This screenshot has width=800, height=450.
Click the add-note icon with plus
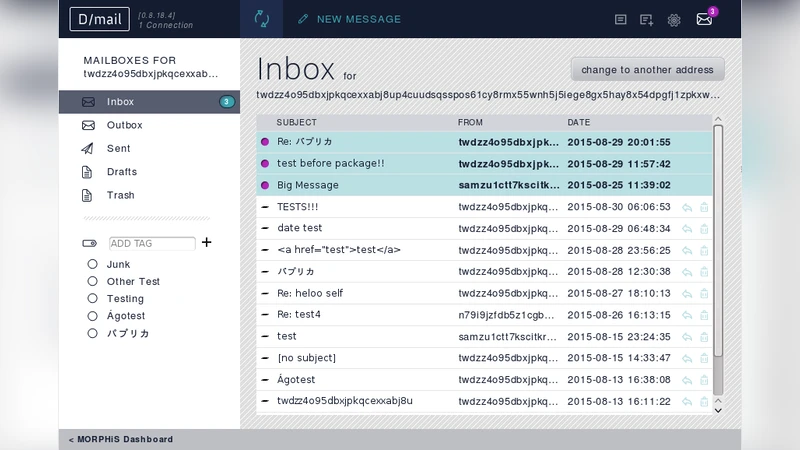(x=647, y=20)
